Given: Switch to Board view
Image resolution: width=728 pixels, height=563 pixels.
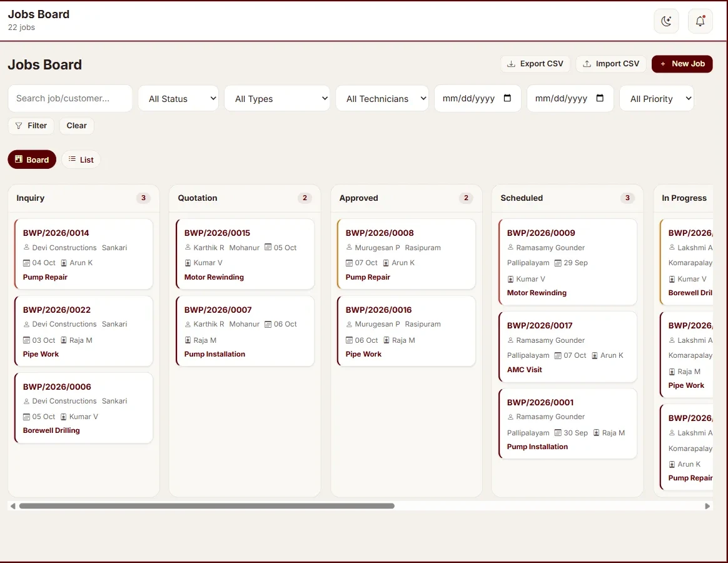Looking at the screenshot, I should click(x=32, y=160).
